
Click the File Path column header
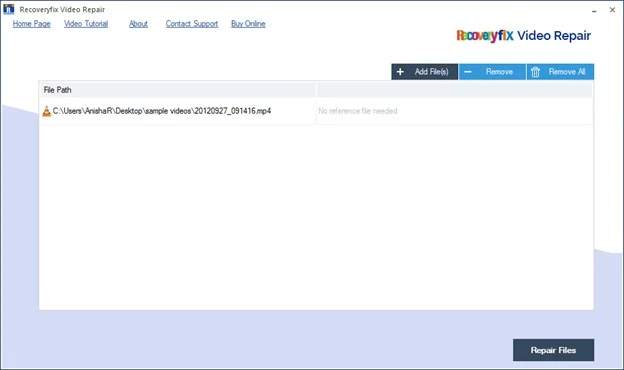coord(178,90)
